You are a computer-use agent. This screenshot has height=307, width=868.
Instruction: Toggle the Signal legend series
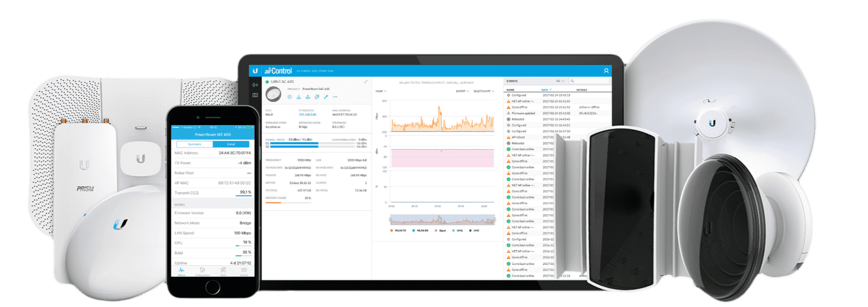pos(440,231)
